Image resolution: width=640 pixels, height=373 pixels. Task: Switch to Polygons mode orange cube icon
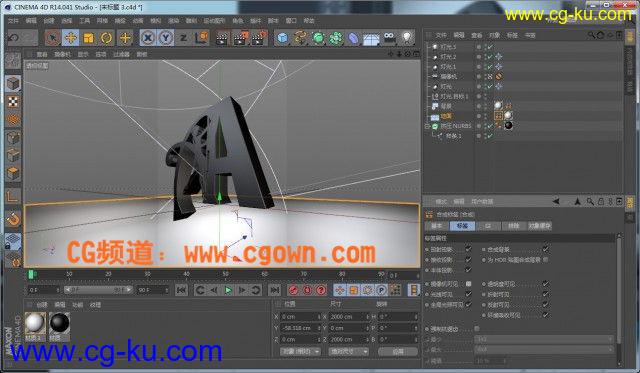click(13, 173)
